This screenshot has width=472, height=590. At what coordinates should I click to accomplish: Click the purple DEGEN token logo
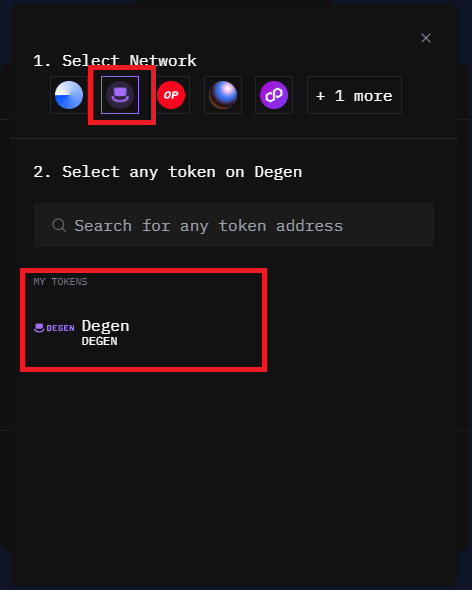tap(54, 328)
